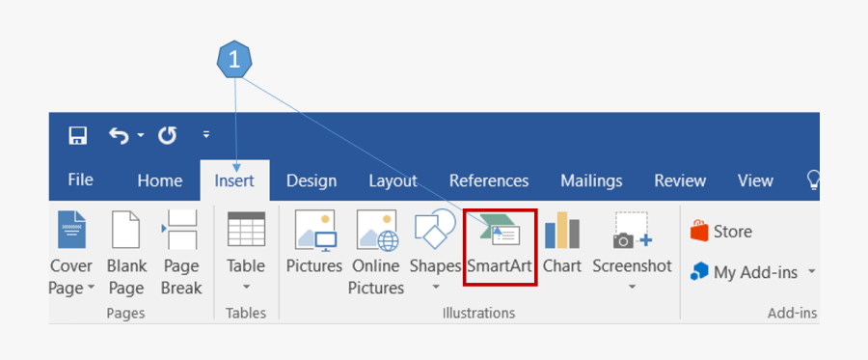
Task: Switch to the Review tab
Action: pyautogui.click(x=680, y=180)
